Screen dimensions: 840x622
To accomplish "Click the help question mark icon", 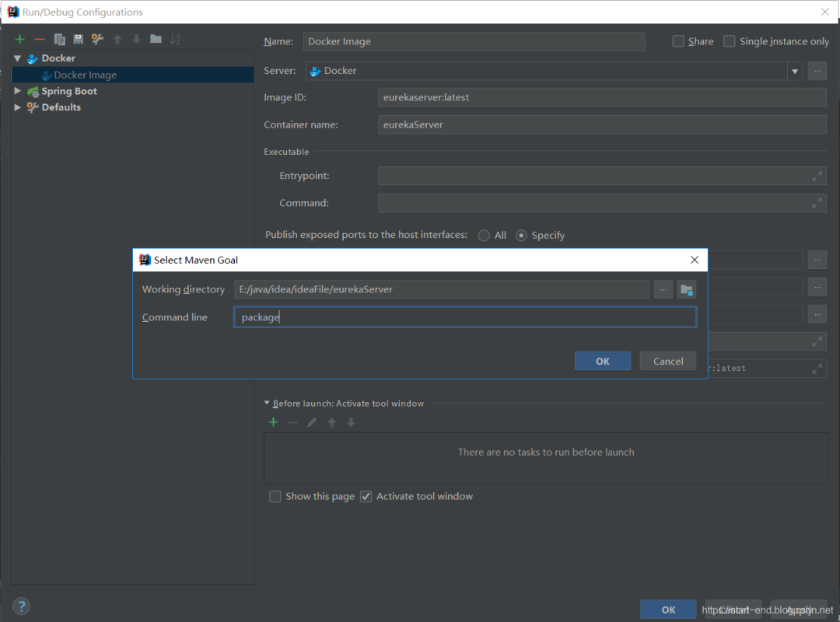I will [x=21, y=606].
